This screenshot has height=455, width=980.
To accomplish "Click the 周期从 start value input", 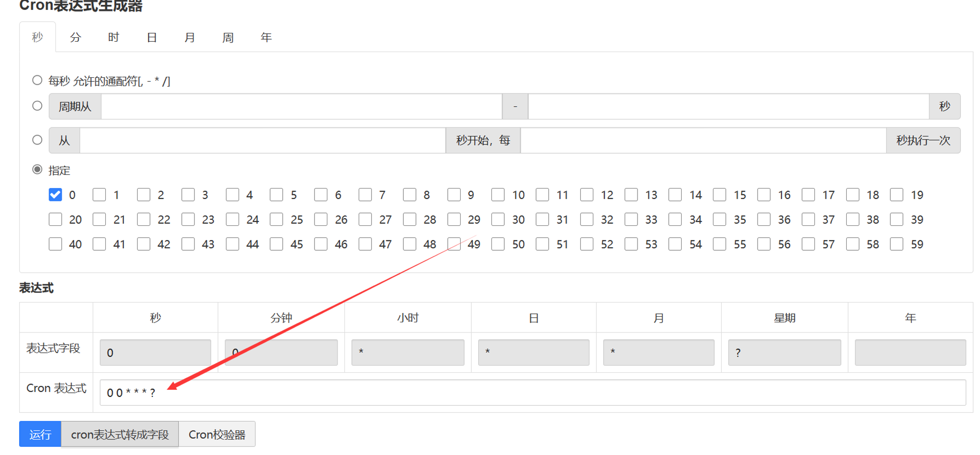I will (x=301, y=106).
